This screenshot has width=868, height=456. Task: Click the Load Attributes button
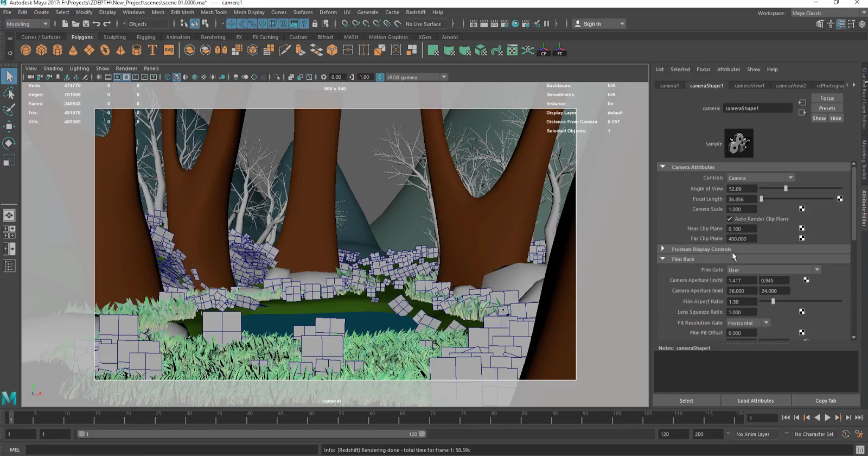click(x=756, y=401)
